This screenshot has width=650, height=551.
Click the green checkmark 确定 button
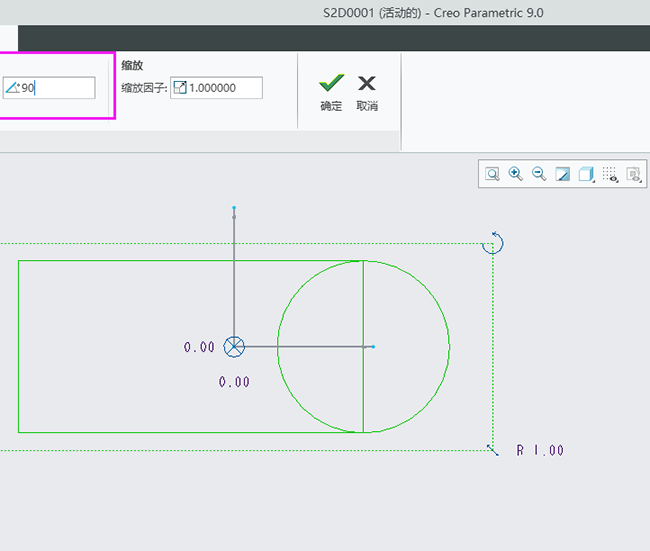(331, 92)
